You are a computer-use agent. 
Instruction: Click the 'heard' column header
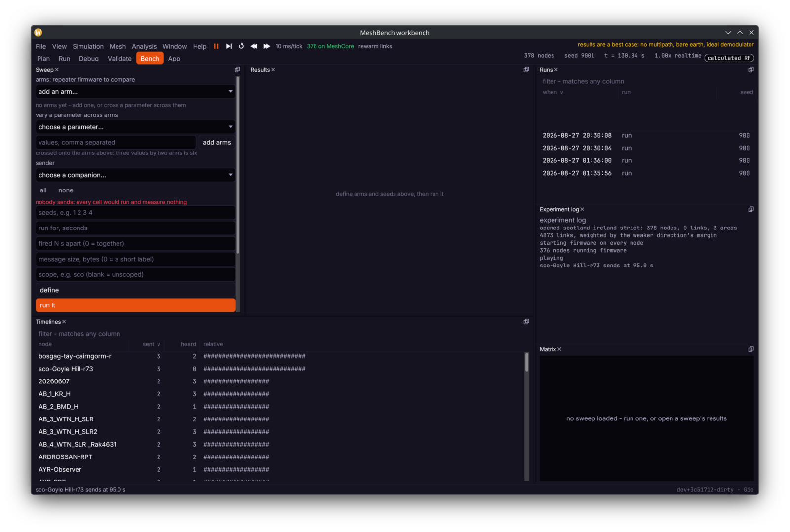click(188, 344)
